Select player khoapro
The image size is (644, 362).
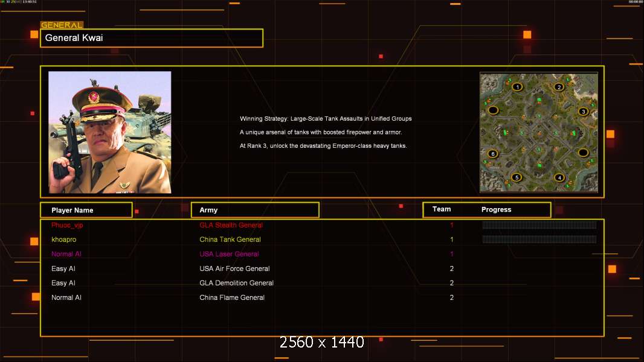tap(63, 240)
